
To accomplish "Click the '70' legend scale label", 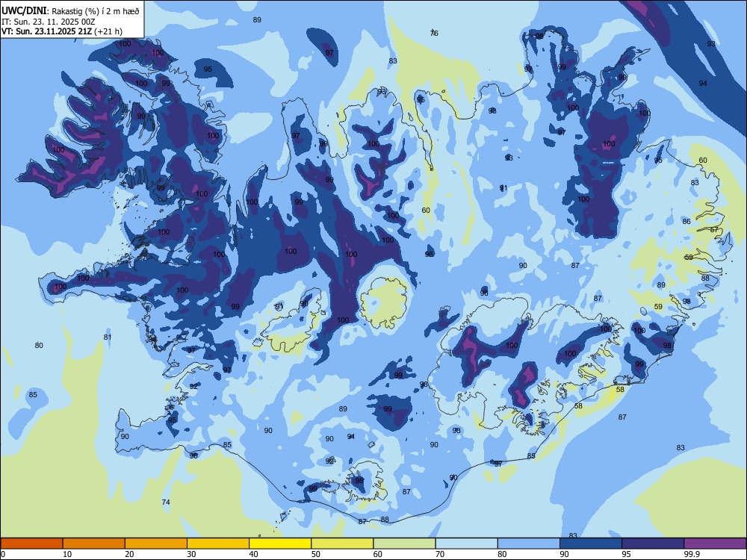I will coord(440,554).
